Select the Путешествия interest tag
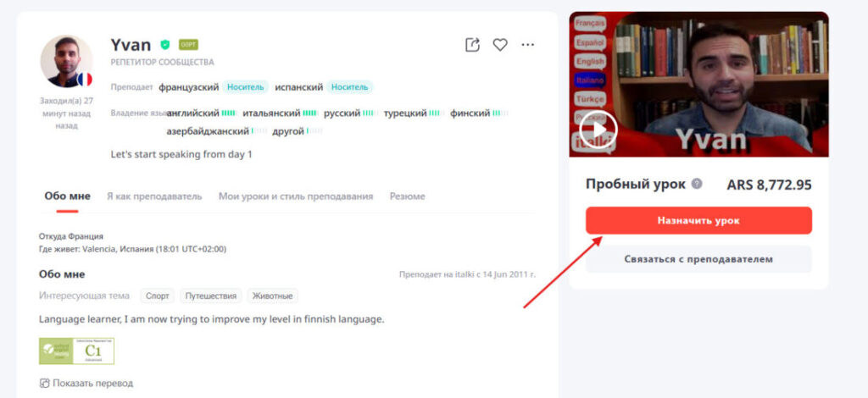This screenshot has height=398, width=868. (x=211, y=296)
